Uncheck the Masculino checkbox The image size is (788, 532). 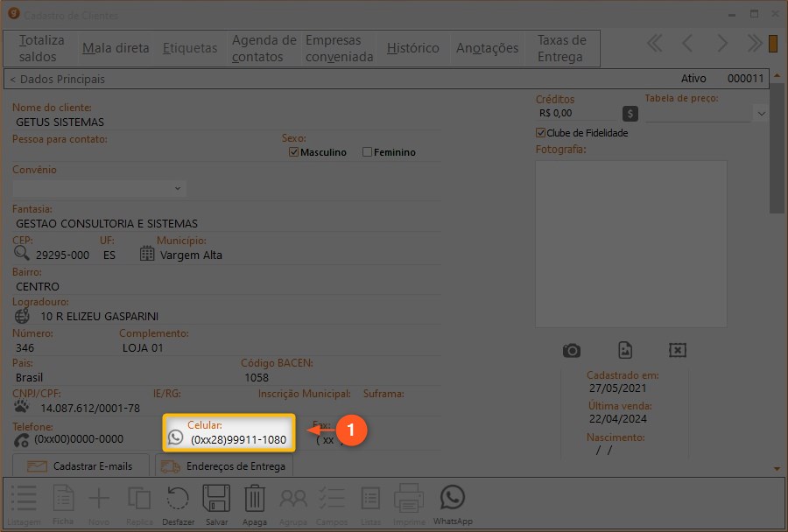click(294, 152)
